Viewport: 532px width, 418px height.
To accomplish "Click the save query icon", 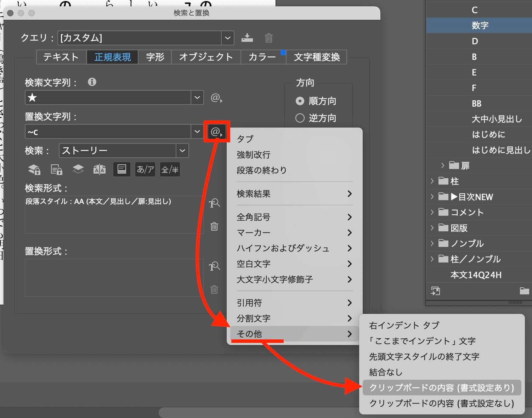I will (247, 38).
